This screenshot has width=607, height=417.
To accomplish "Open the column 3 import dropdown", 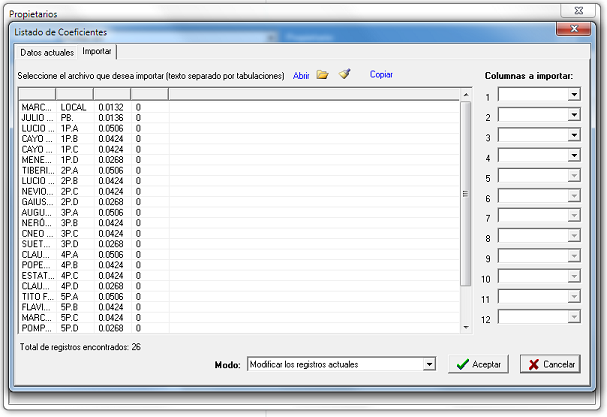I will click(x=574, y=136).
